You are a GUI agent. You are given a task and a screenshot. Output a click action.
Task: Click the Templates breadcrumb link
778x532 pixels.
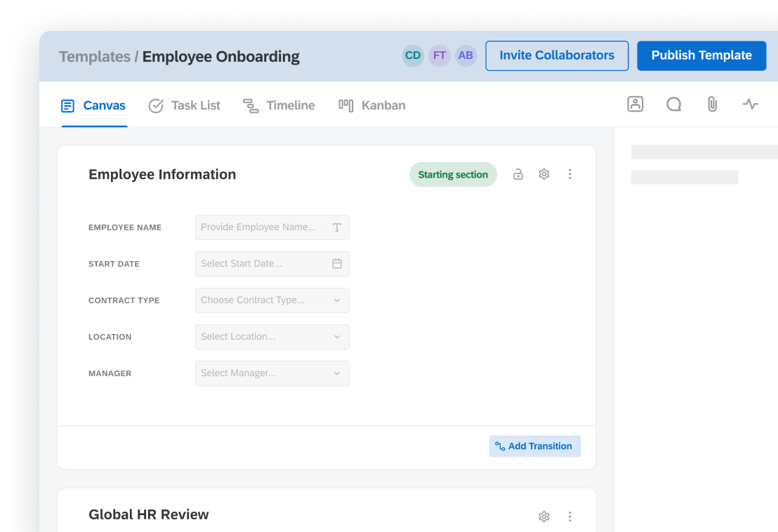[x=95, y=57]
